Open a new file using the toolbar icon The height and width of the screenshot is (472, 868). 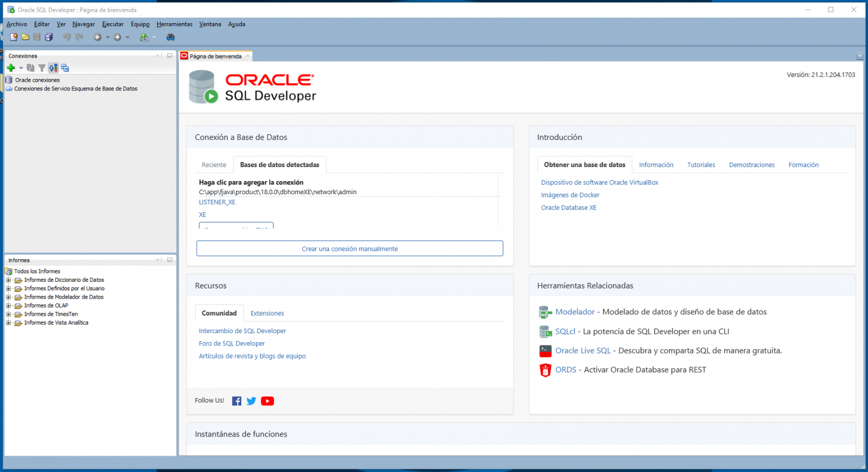coord(14,37)
